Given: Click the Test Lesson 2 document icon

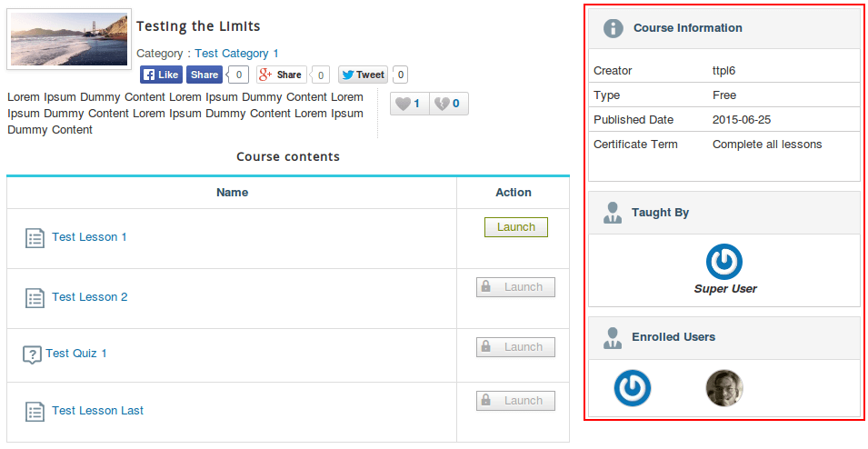Looking at the screenshot, I should point(35,298).
